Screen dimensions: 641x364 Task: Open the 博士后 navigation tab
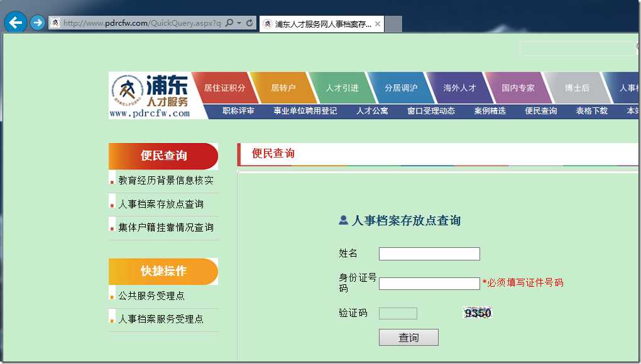(577, 88)
